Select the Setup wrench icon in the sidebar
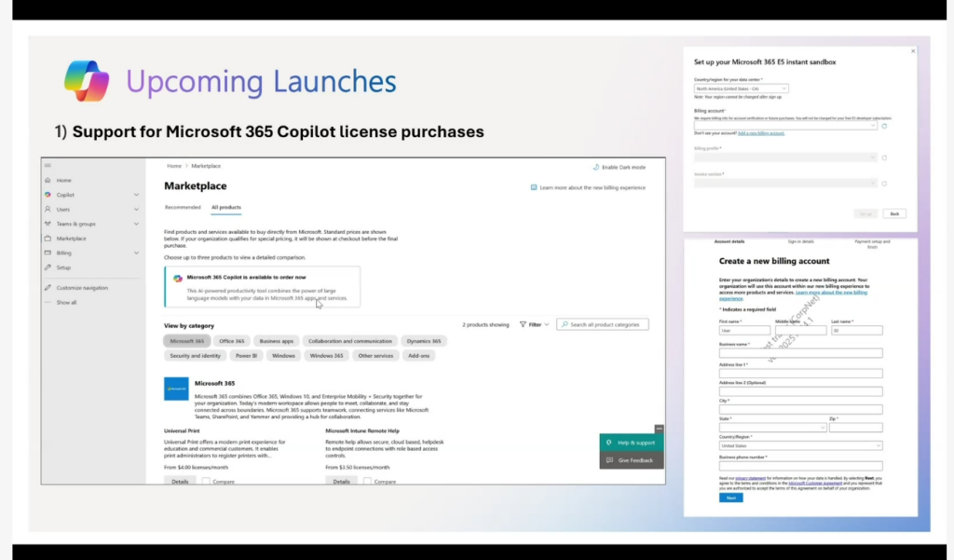Image resolution: width=954 pixels, height=560 pixels. [48, 267]
